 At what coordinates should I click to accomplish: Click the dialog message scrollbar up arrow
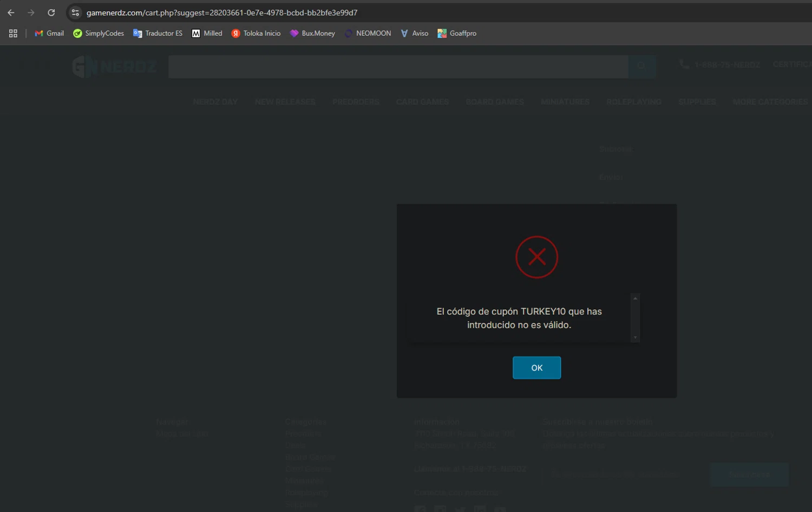[636, 299]
